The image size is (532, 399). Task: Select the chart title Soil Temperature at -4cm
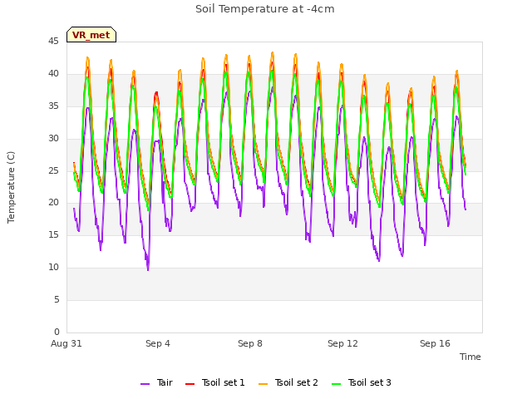[x=265, y=9]
